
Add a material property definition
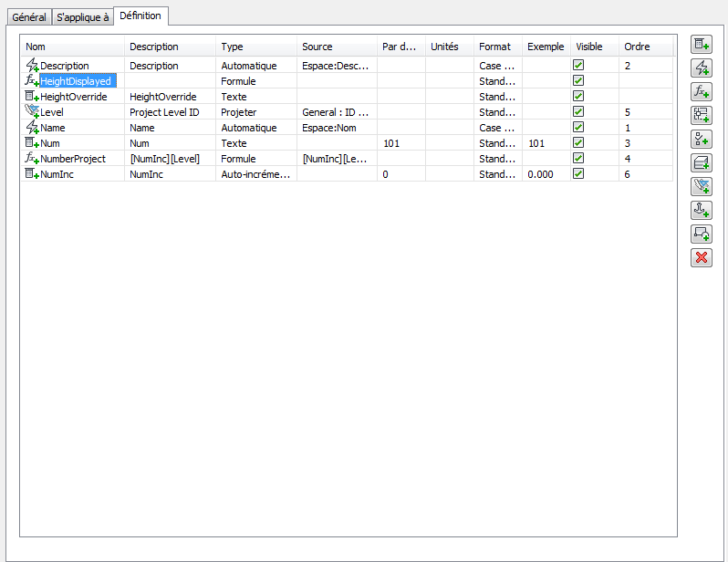coord(701,163)
